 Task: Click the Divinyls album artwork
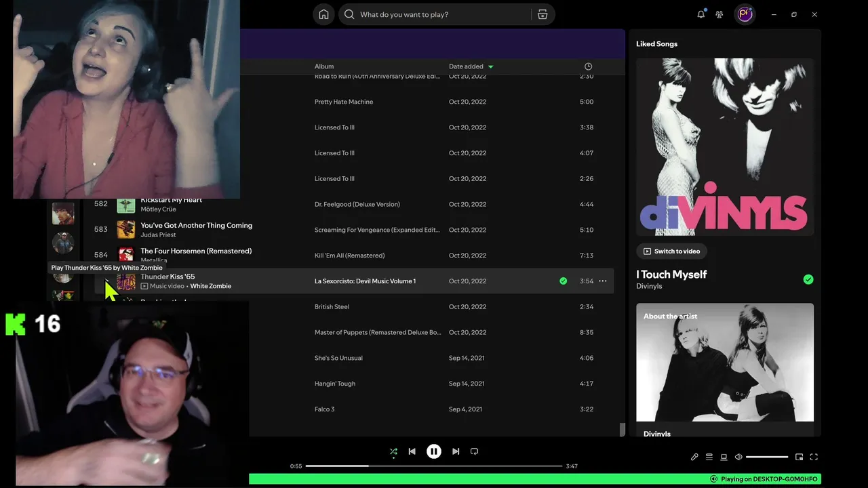(x=725, y=147)
